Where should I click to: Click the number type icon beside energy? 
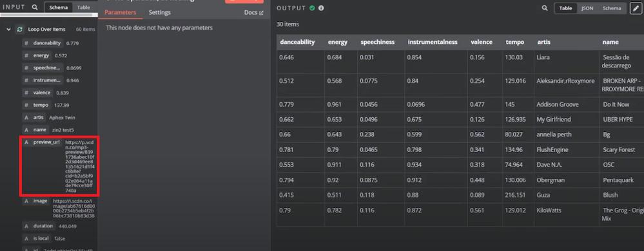tap(26, 55)
